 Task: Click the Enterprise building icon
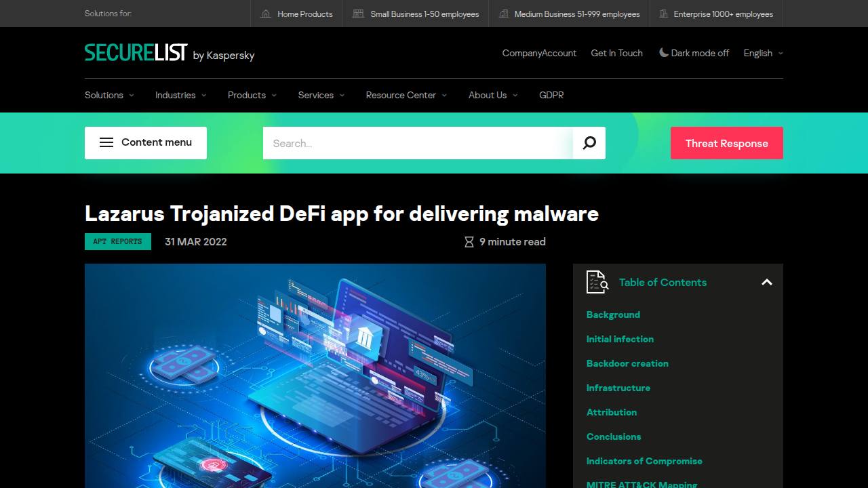tap(663, 14)
